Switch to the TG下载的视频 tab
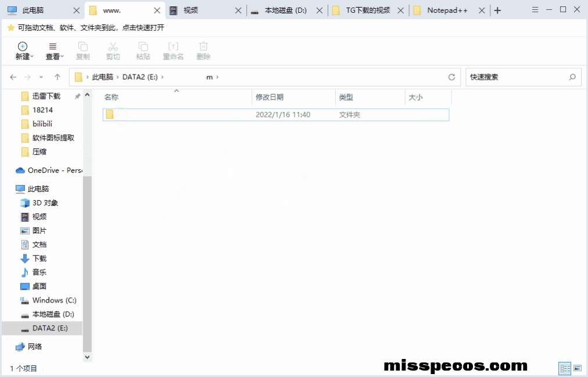The image size is (588, 377). [x=367, y=10]
